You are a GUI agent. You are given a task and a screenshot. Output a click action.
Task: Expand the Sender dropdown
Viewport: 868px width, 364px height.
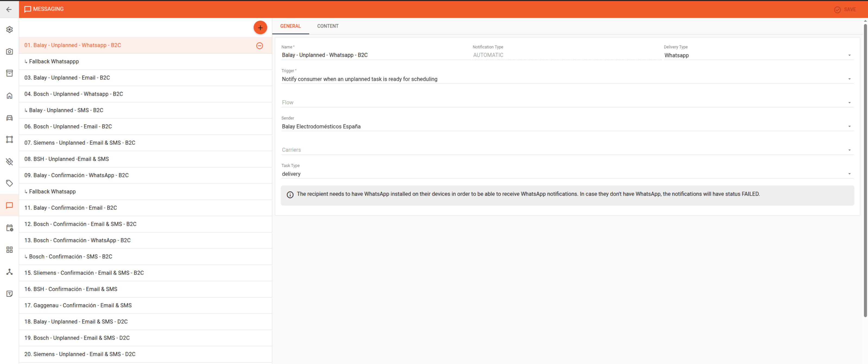point(567,126)
